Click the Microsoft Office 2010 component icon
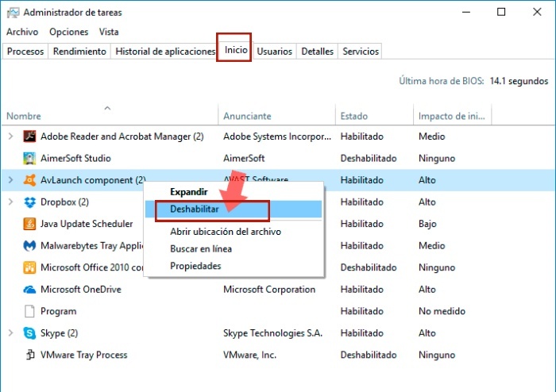This screenshot has height=392, width=556. pyautogui.click(x=29, y=267)
